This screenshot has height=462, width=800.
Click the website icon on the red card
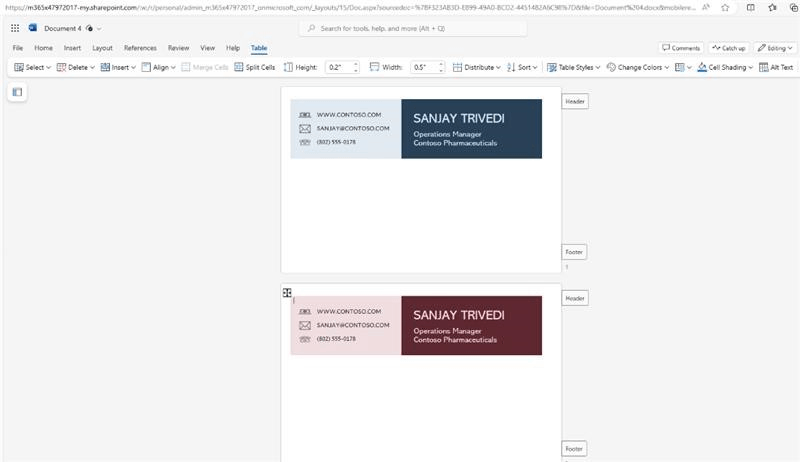tap(305, 312)
